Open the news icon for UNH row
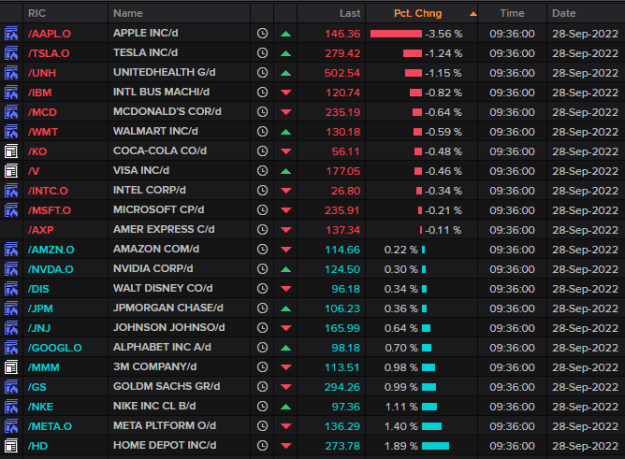625x459 pixels. pos(11,73)
